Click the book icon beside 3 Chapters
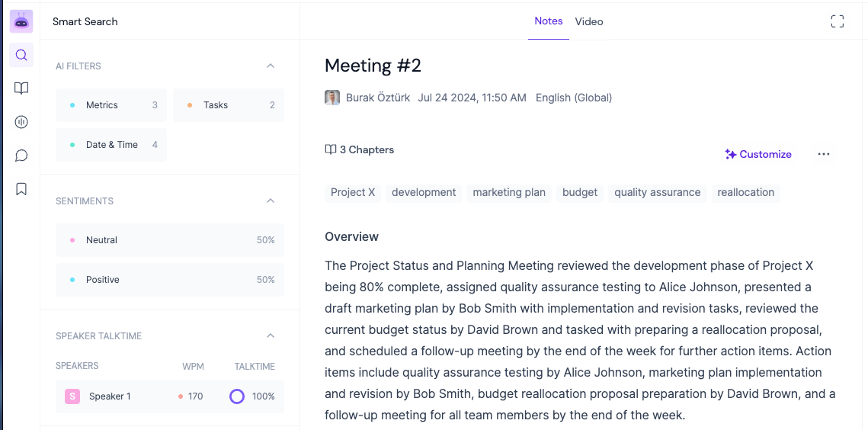 tap(331, 149)
